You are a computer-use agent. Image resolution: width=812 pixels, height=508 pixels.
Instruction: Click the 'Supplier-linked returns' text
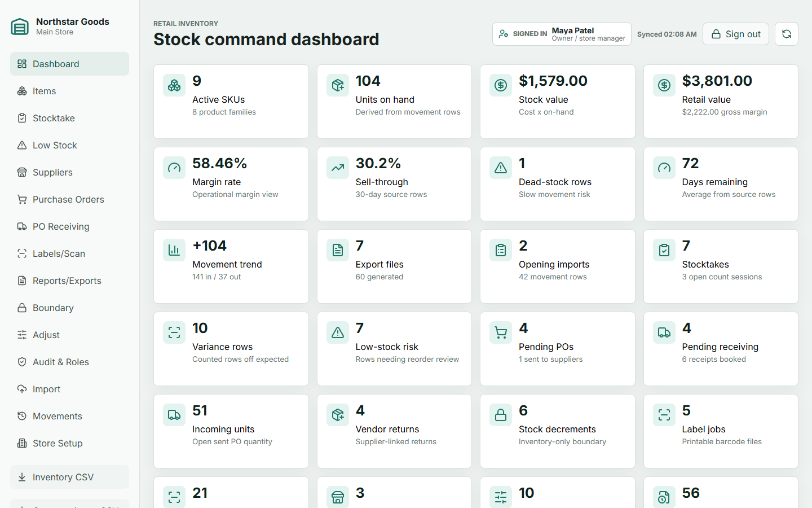pos(396,442)
